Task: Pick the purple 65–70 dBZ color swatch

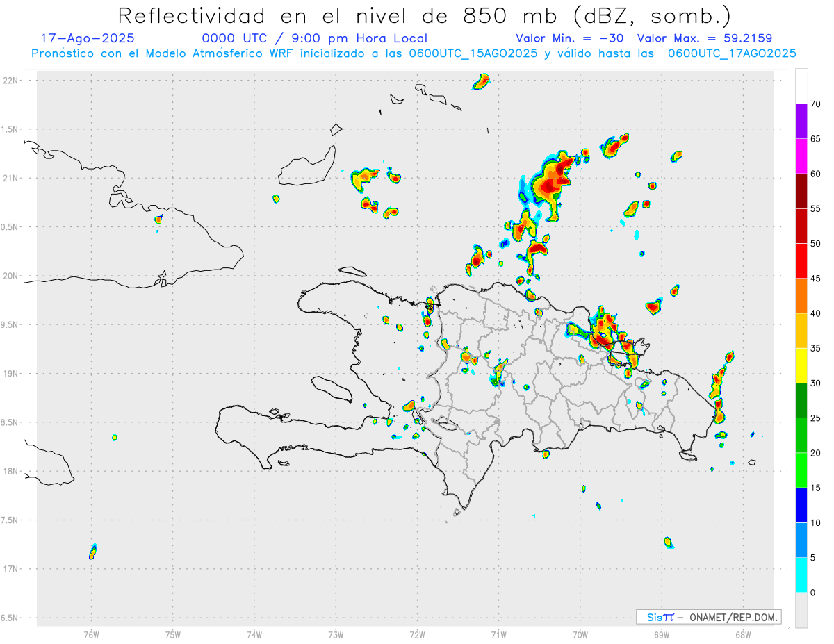Action: click(801, 122)
